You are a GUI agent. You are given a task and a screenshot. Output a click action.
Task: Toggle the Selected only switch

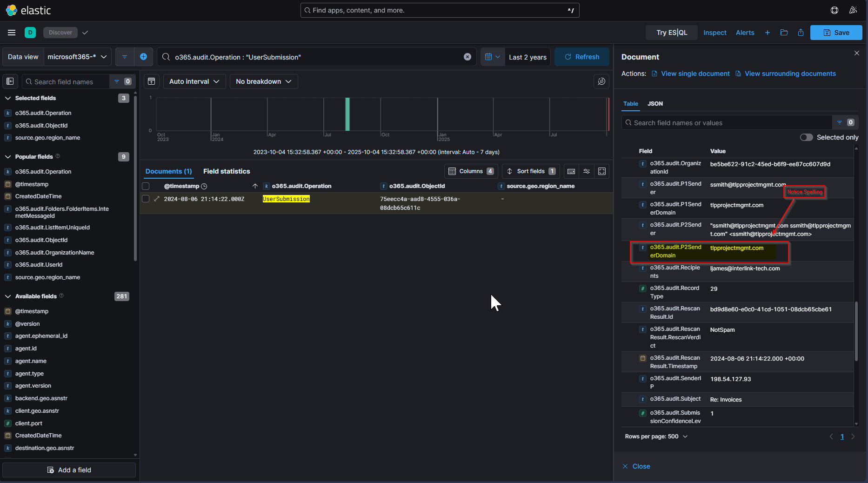[806, 137]
